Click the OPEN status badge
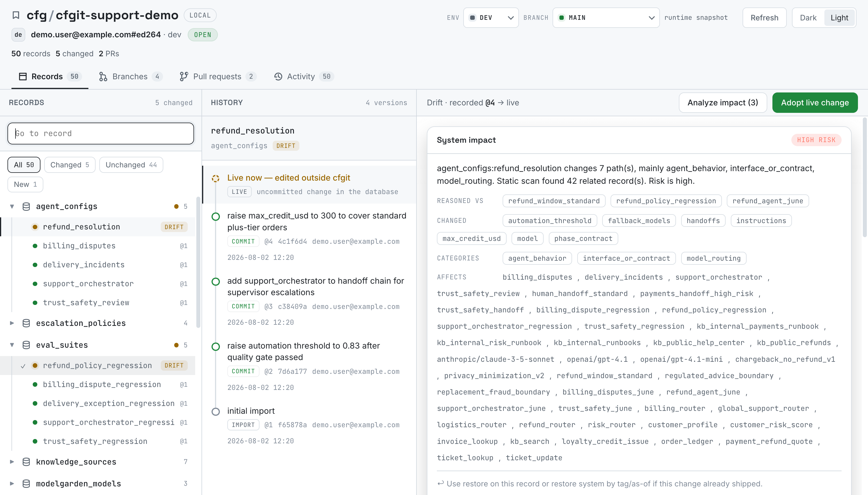The image size is (868, 495). 203,35
